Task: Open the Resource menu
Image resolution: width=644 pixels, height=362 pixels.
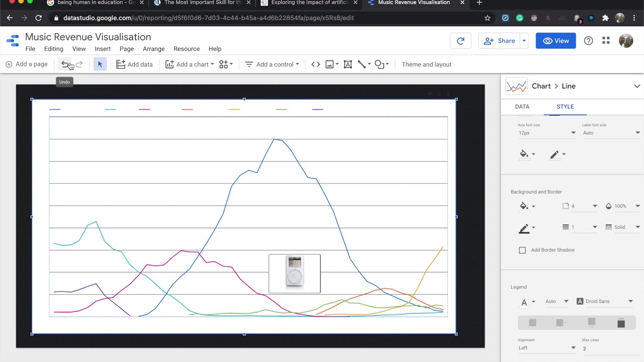Action: tap(187, 49)
